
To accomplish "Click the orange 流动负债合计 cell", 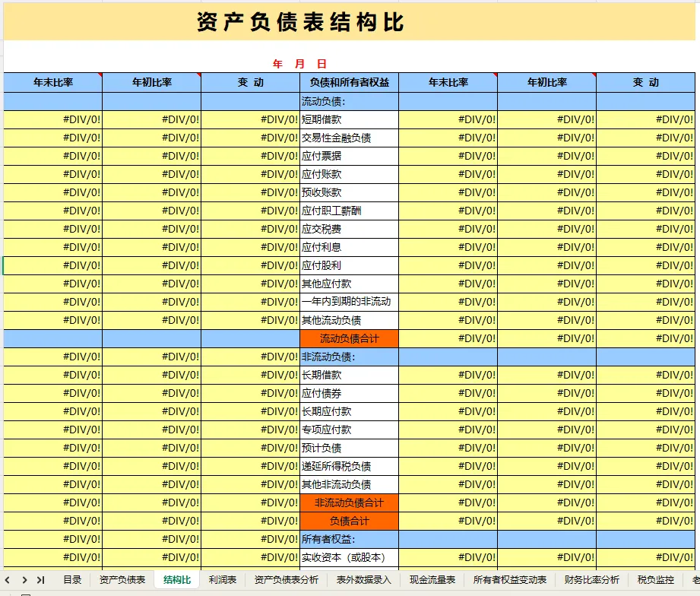I will [x=349, y=338].
